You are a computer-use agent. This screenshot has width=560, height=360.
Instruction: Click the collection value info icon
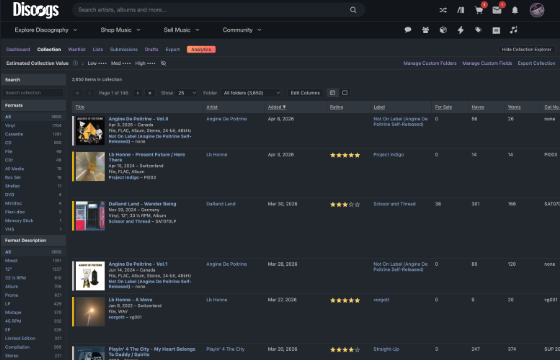point(75,63)
